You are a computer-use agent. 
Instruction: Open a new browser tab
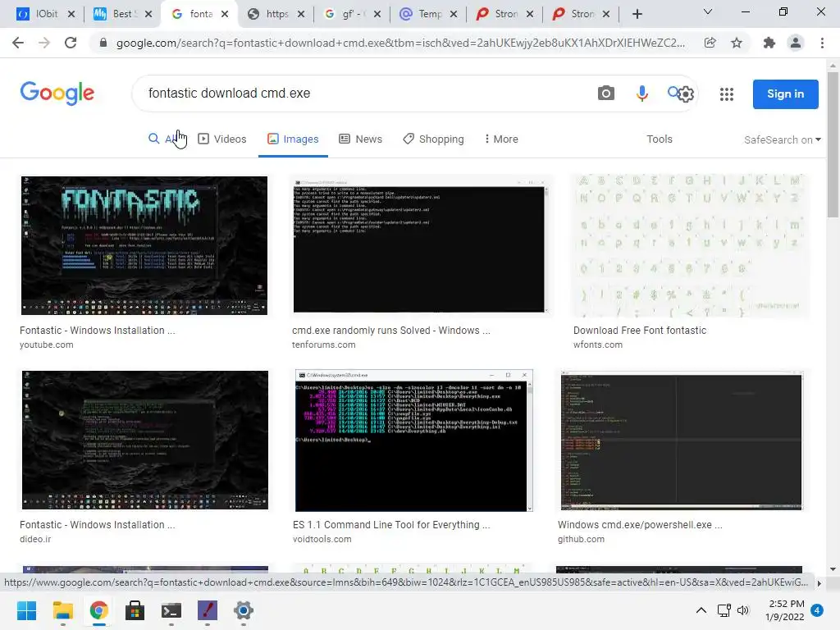point(637,14)
